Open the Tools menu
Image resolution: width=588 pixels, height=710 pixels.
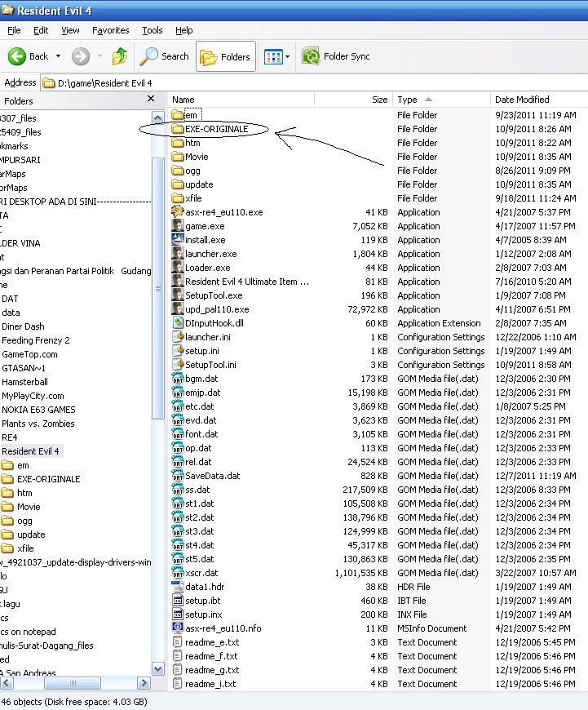pos(152,30)
